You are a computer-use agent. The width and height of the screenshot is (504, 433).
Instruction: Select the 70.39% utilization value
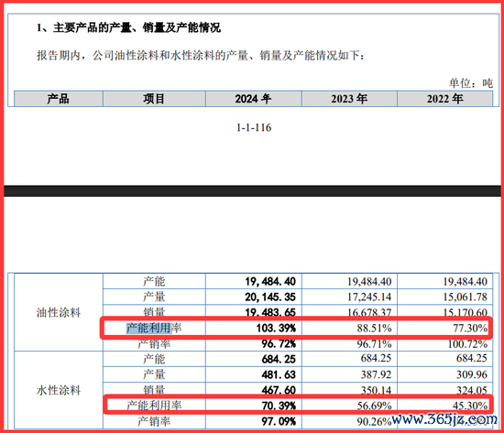pyautogui.click(x=279, y=406)
